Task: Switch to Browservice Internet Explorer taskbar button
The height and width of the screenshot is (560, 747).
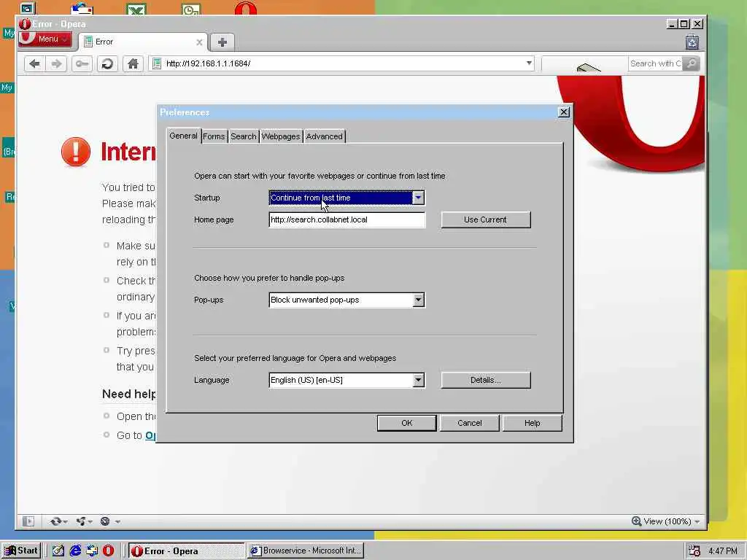Action: click(306, 551)
